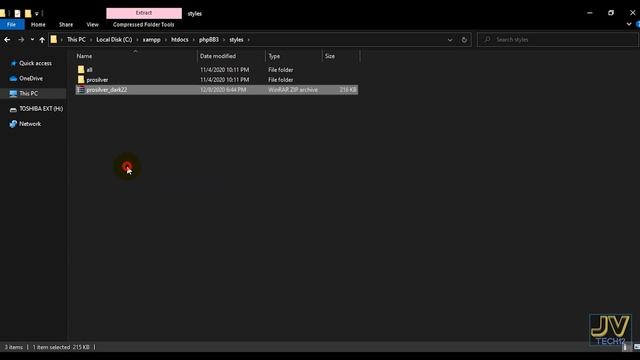
Task: Select the 'all' folder name
Action: pyautogui.click(x=89, y=70)
